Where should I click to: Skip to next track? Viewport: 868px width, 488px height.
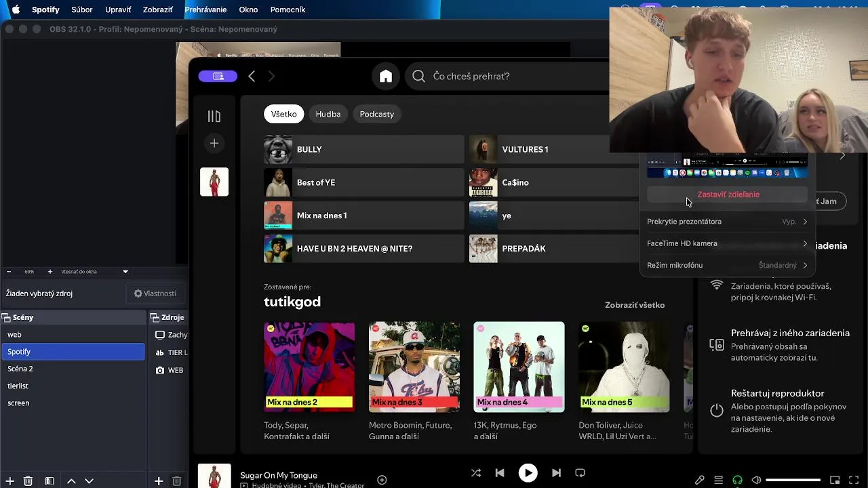[556, 473]
